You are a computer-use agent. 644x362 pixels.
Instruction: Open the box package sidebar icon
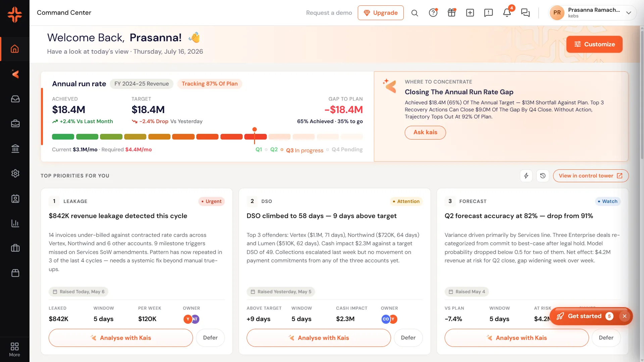click(x=15, y=273)
